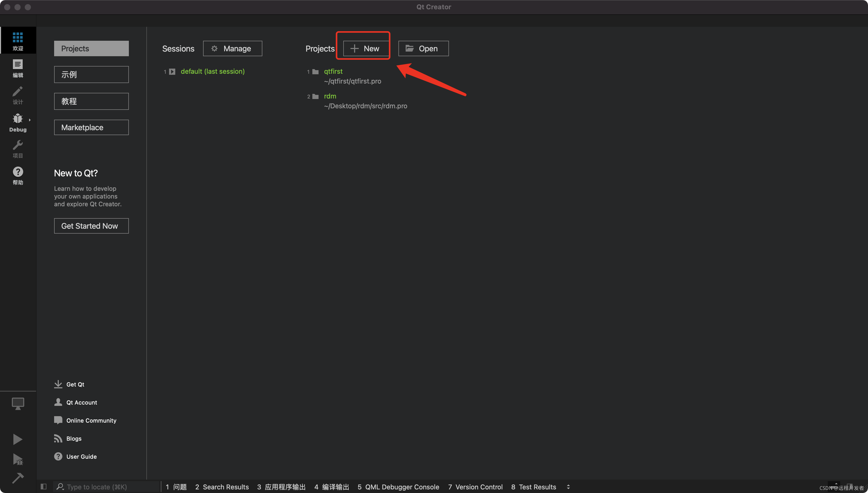The image size is (868, 493).
Task: Open the qtfirst project
Action: click(333, 71)
